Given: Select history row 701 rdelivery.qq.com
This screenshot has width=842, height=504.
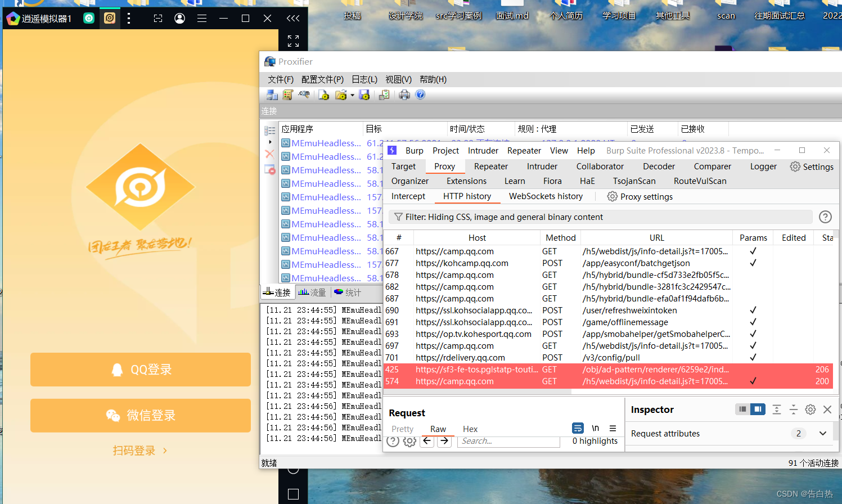Looking at the screenshot, I should (608, 358).
